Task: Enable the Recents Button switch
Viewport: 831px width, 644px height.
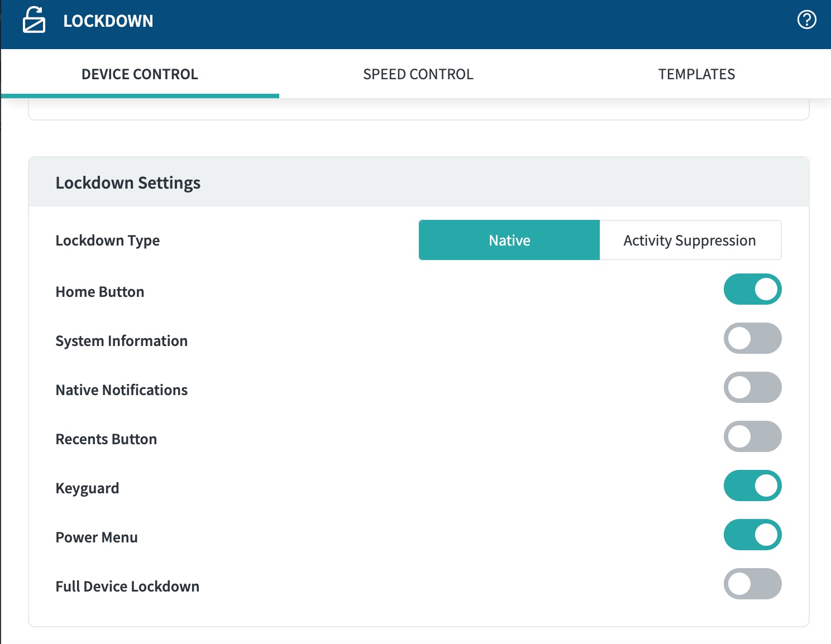Action: pyautogui.click(x=752, y=436)
